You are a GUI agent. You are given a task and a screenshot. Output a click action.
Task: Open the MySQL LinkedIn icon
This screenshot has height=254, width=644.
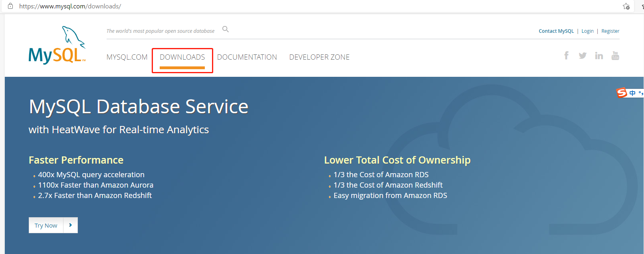tap(599, 56)
